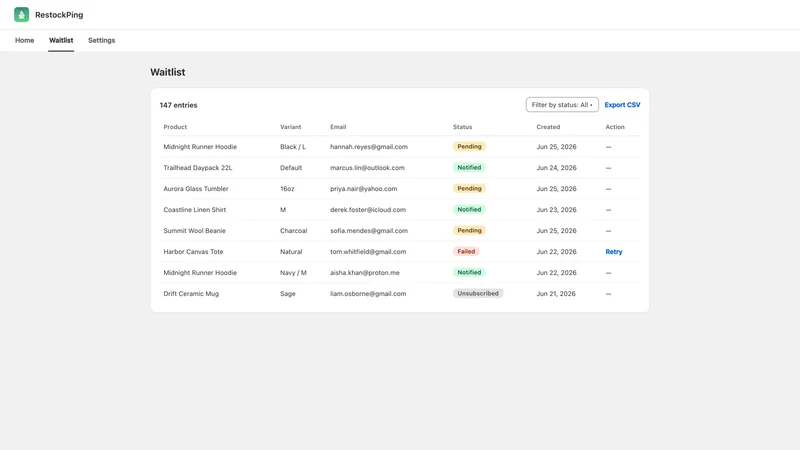Select the Midnight Runner Hoodie Black / L product
Viewport: 800px width, 450px height.
[x=200, y=147]
